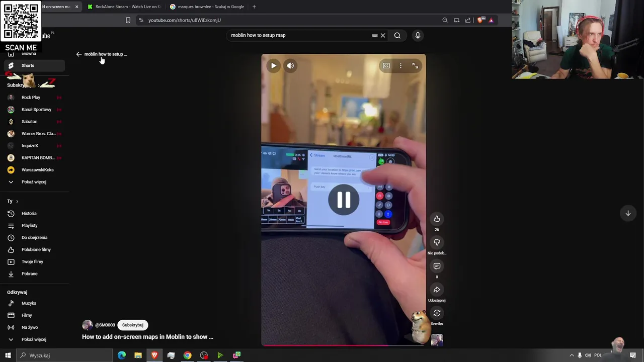The height and width of the screenshot is (362, 644).
Task: Click the Short title 'How to add on-screen maps'
Action: tap(147, 337)
